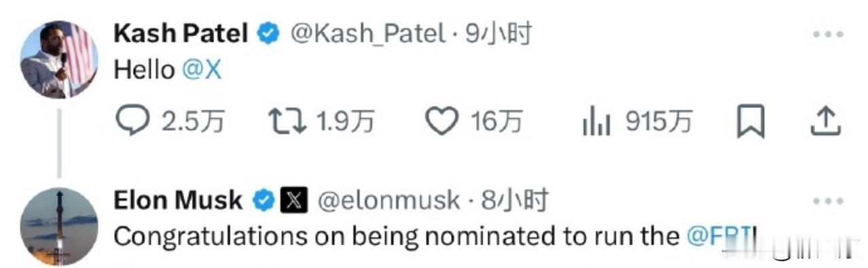This screenshot has width=868, height=268.
Task: Bookmark Kash Patel's tweet
Action: pos(752,122)
